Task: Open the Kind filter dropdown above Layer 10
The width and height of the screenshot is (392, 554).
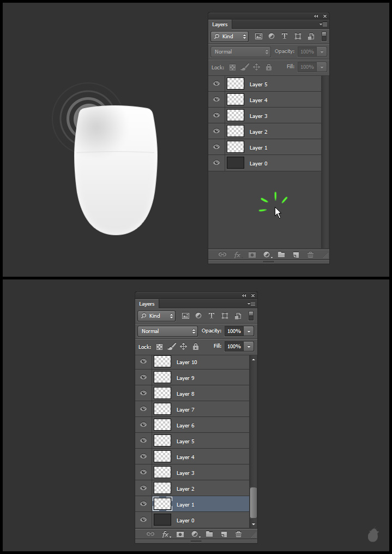Action: (156, 316)
